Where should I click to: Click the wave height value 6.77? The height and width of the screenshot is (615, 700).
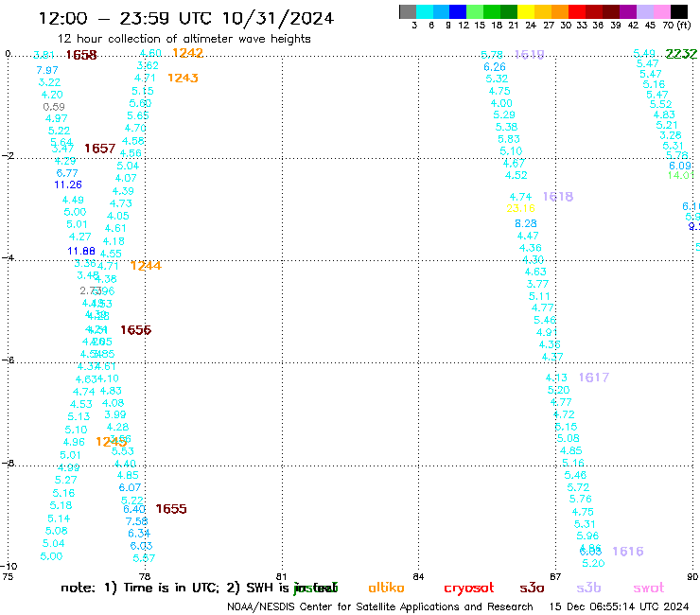tap(67, 173)
